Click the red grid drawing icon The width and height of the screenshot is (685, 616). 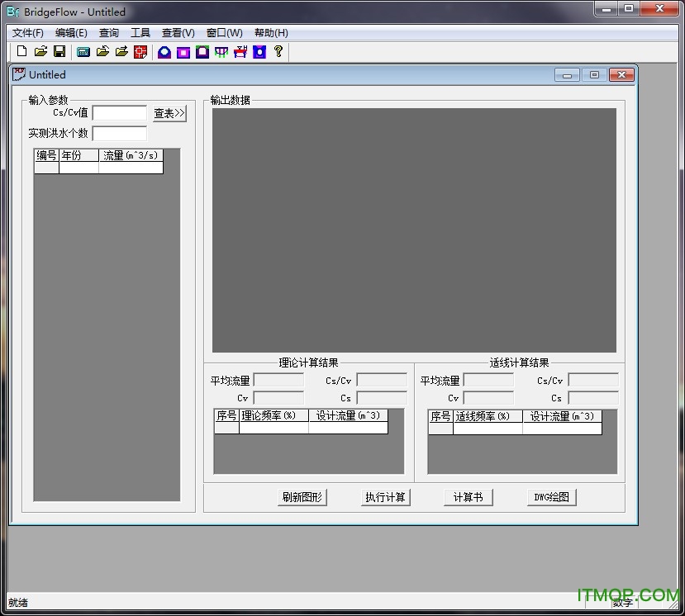pos(140,52)
